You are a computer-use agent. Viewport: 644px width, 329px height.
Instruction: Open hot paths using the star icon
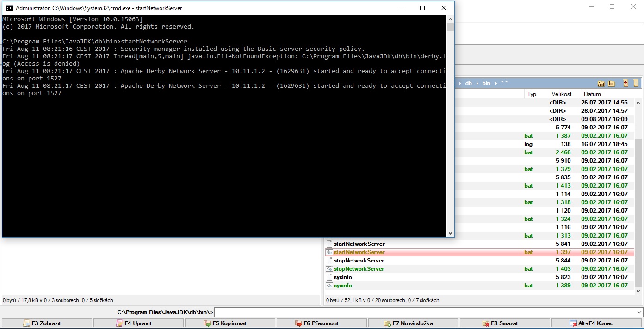tap(625, 83)
